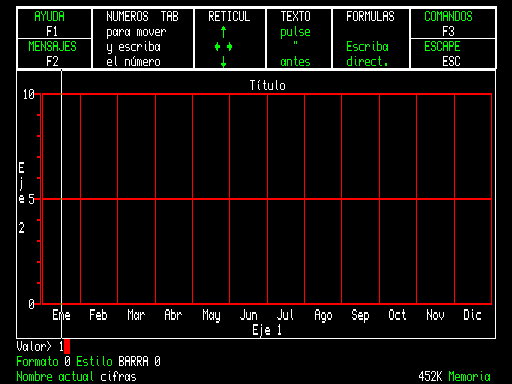The width and height of the screenshot is (512, 384).
Task: Click 'Escriba direct.' hint text
Action: [x=367, y=54]
